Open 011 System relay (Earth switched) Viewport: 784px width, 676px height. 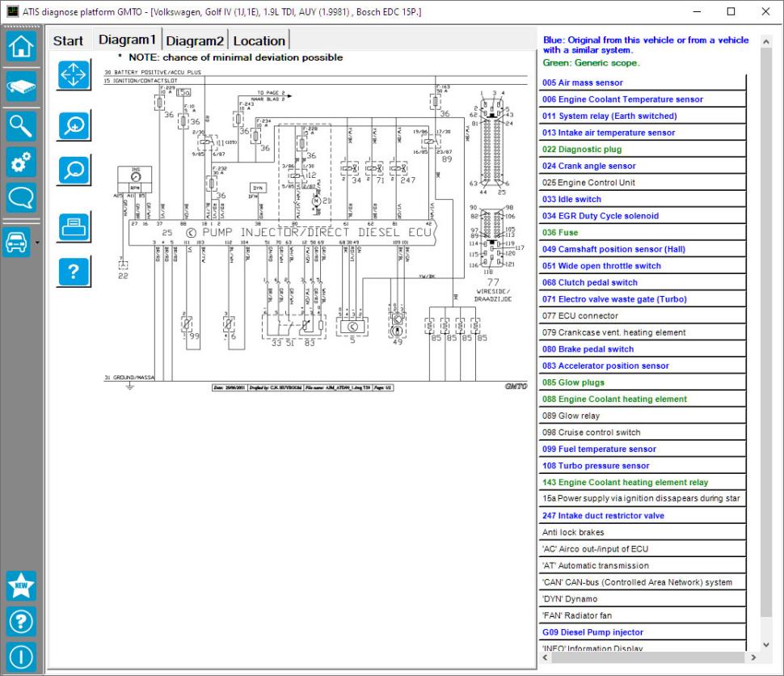click(x=642, y=116)
